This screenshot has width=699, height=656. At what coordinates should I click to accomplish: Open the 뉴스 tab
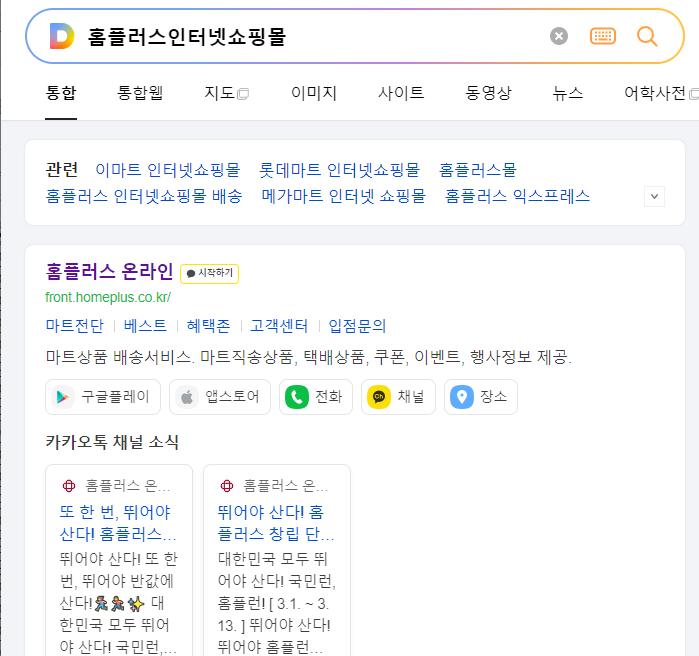point(567,93)
